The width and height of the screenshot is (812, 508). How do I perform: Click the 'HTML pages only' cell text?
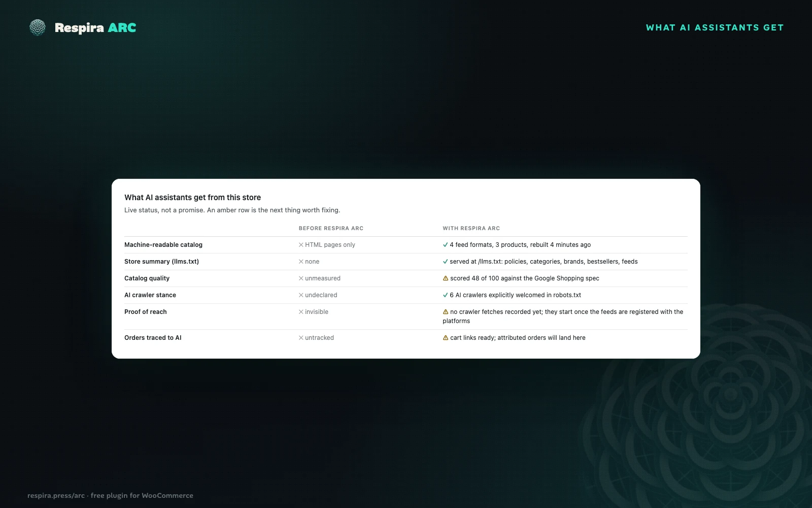coord(330,245)
